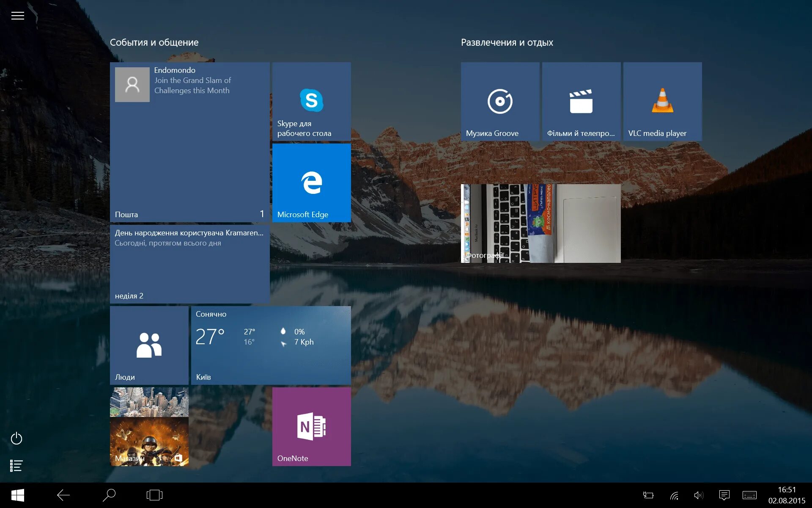Open the Skype desktop tile
The height and width of the screenshot is (508, 812).
coord(311,102)
